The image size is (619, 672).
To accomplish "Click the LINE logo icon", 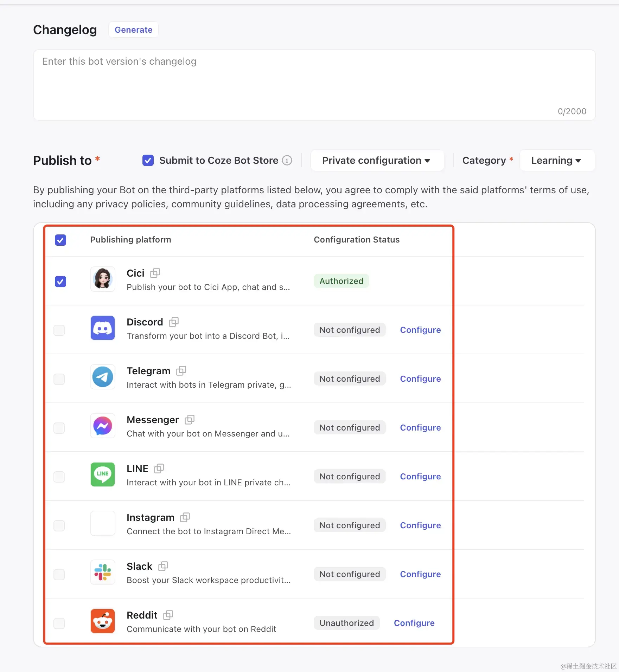I will coord(103,474).
